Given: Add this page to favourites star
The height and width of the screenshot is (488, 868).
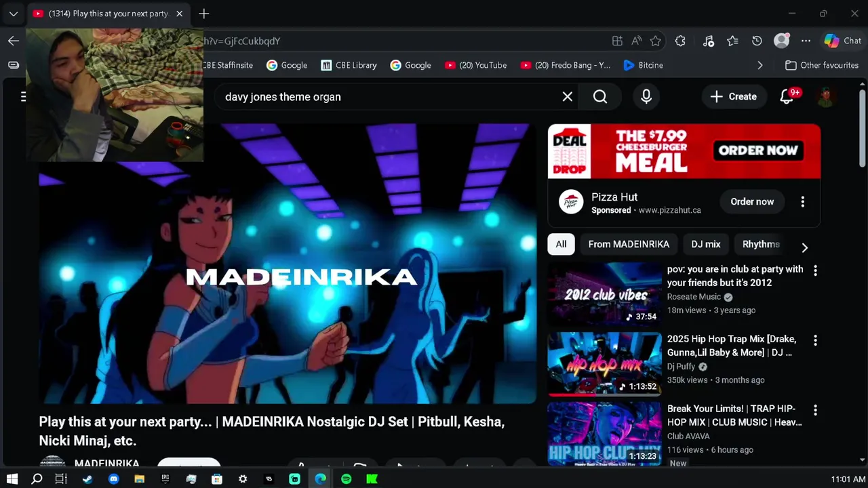Looking at the screenshot, I should click(655, 41).
